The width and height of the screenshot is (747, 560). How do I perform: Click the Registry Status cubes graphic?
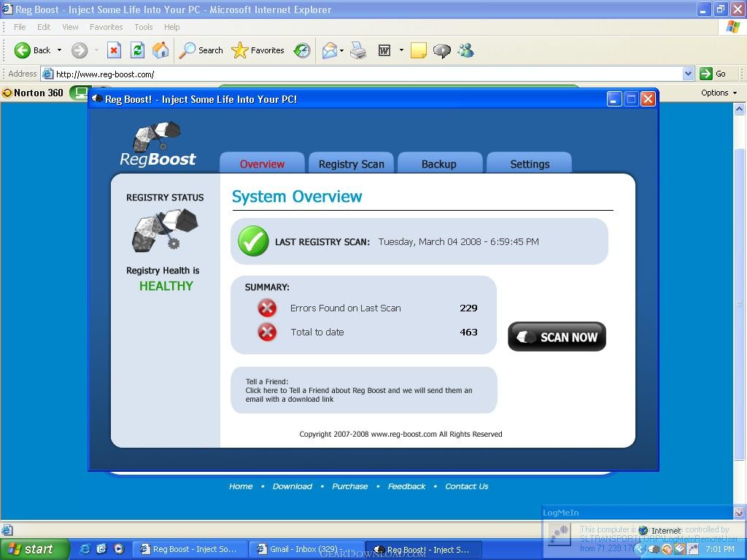click(165, 230)
